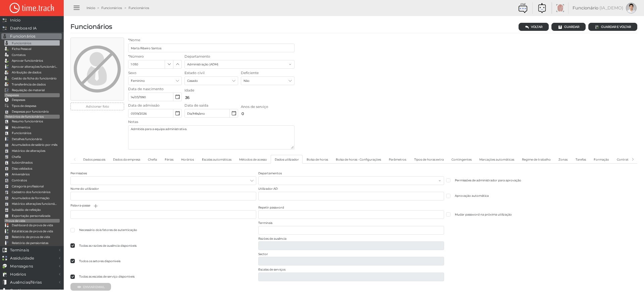Click the Horários sidebar icon
Screen dimensions: 644x294
[5, 274]
